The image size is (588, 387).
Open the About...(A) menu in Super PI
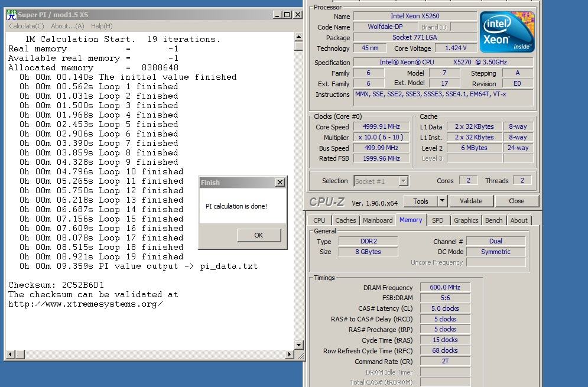[x=67, y=26]
